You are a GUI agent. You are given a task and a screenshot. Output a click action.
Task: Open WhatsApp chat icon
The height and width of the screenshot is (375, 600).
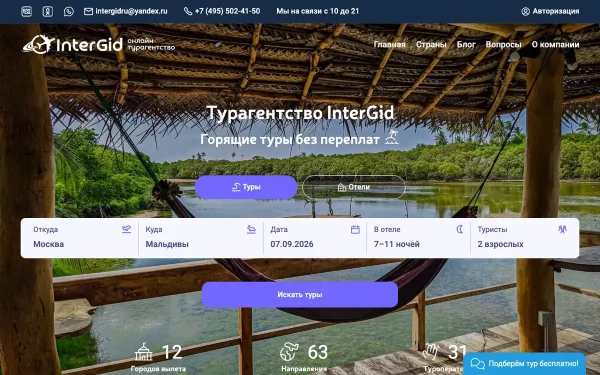[68, 11]
